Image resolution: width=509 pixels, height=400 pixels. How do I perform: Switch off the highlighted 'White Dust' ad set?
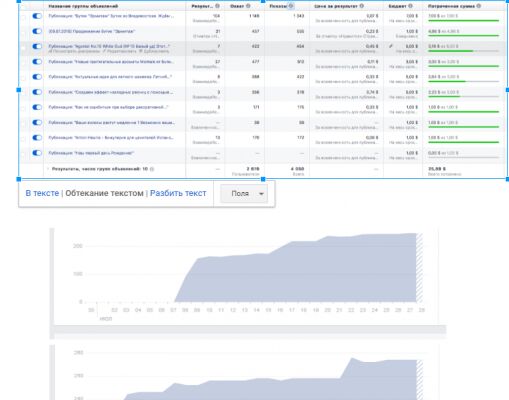pos(37,46)
